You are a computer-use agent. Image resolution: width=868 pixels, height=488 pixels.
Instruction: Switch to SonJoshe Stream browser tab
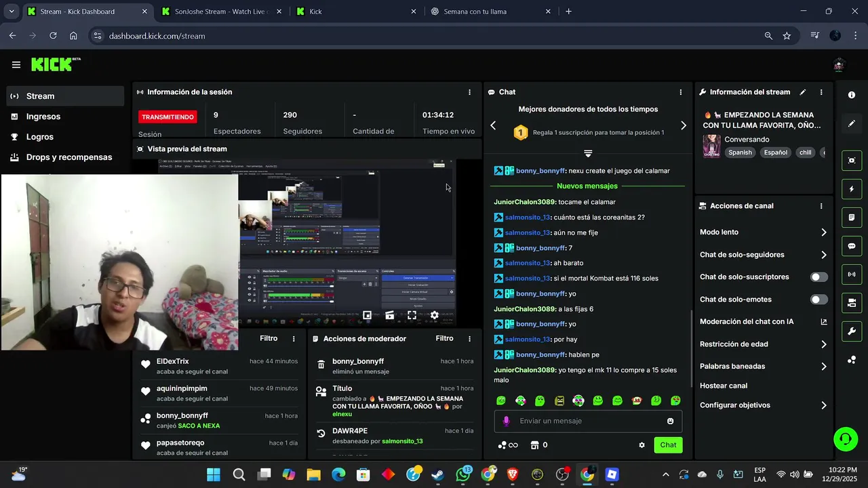tap(220, 12)
